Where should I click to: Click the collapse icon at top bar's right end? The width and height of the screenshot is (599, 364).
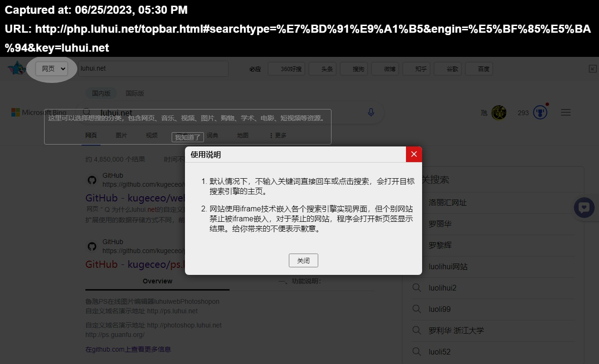tap(593, 69)
